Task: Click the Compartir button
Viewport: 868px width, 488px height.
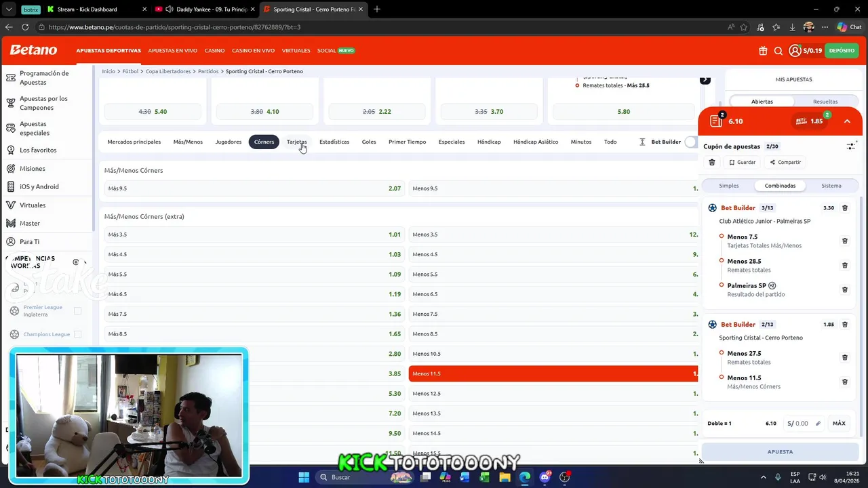Action: coord(785,162)
